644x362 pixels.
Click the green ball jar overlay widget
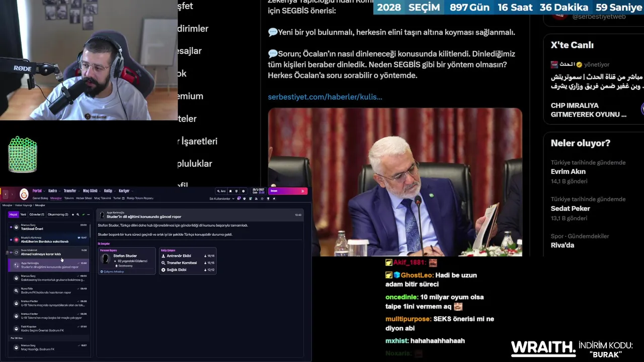[x=23, y=154]
